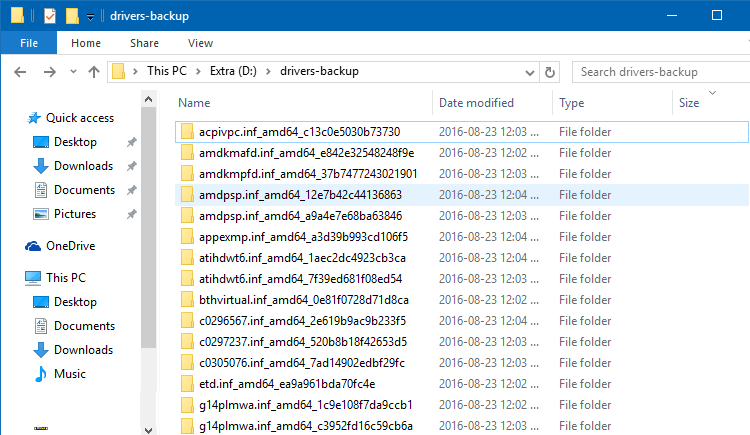Click the Search drivers-backup field

[661, 72]
